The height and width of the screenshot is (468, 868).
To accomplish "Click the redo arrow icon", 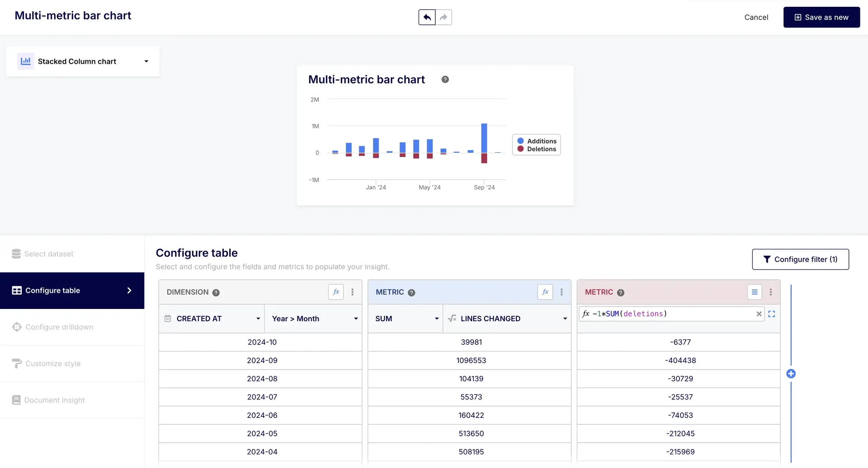I will click(443, 17).
